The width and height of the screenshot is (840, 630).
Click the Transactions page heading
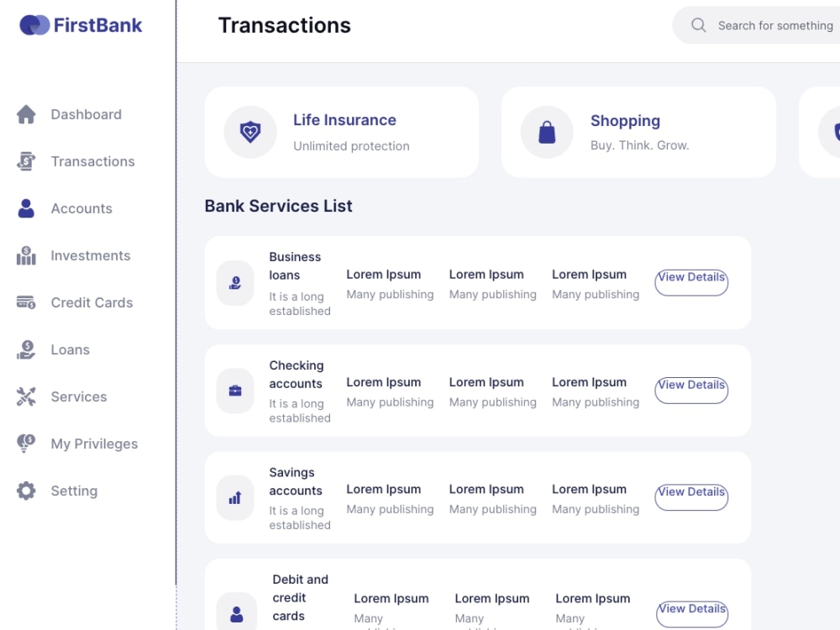pos(285,25)
